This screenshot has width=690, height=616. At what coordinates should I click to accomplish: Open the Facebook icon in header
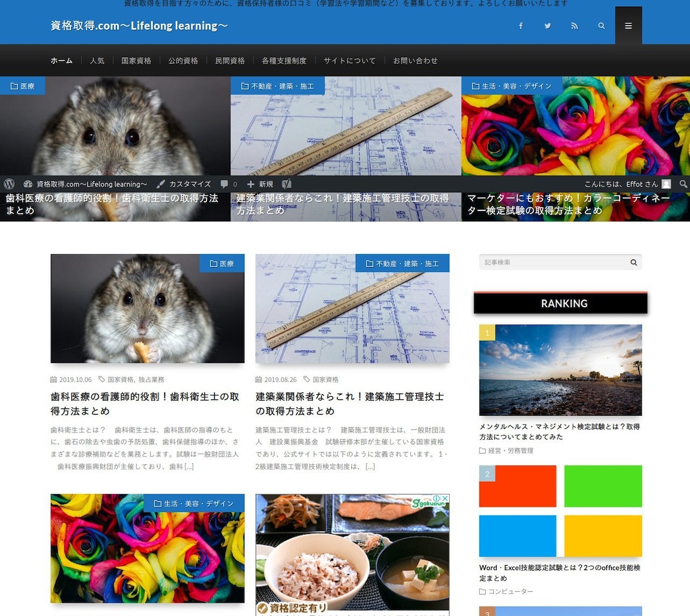click(x=521, y=26)
